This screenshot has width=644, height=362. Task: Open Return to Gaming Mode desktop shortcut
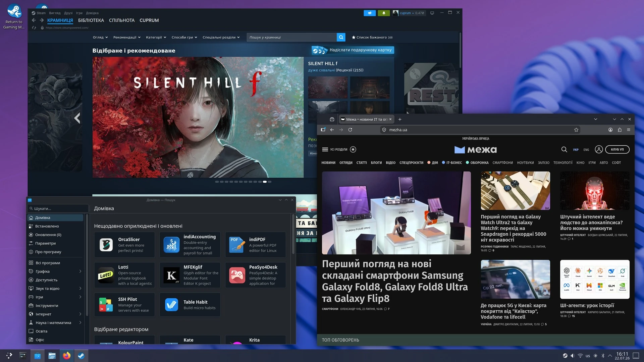[14, 16]
